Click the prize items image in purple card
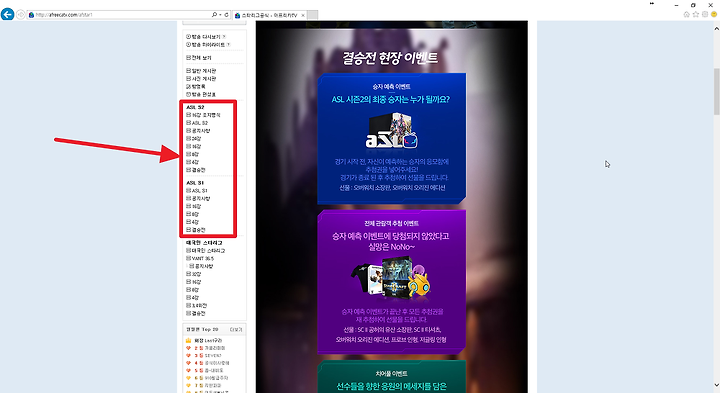The height and width of the screenshot is (393, 720). tap(391, 277)
